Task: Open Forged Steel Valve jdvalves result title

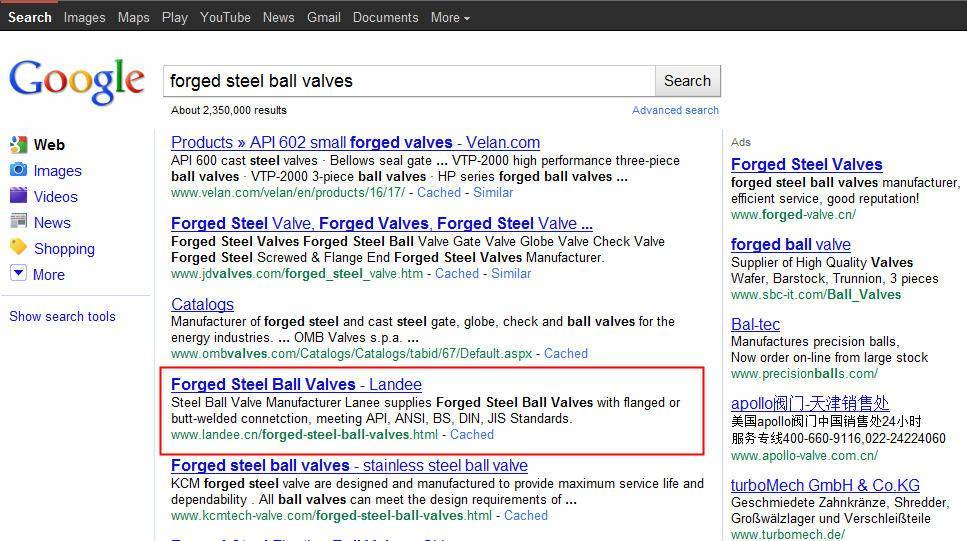Action: pyautogui.click(x=382, y=223)
